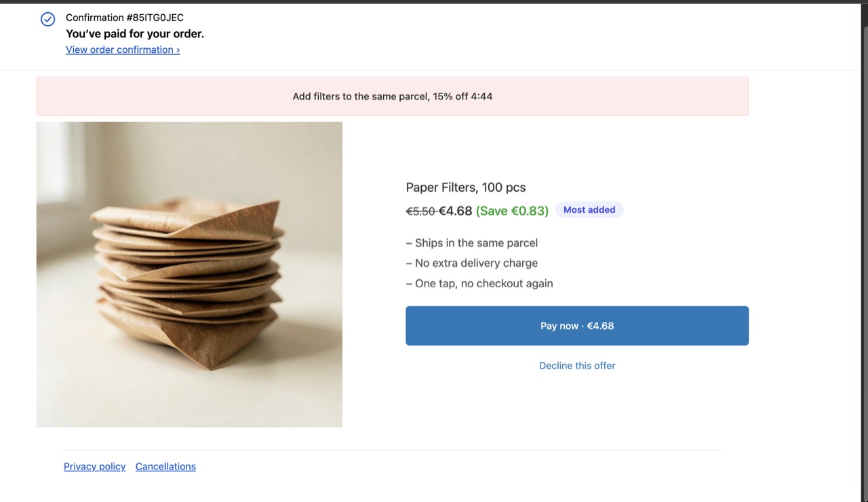Click the Ships in the same parcel line

[x=472, y=243]
